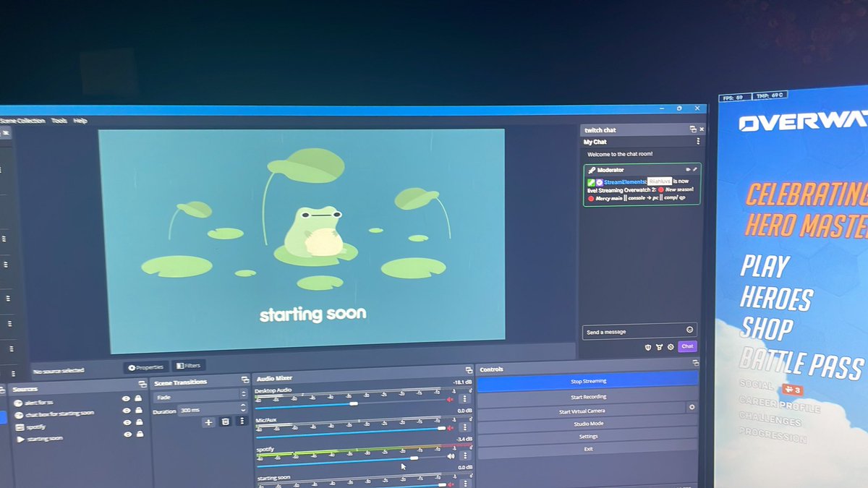Send message with purple Chat button
Viewport: 868px width, 488px height.
687,346
